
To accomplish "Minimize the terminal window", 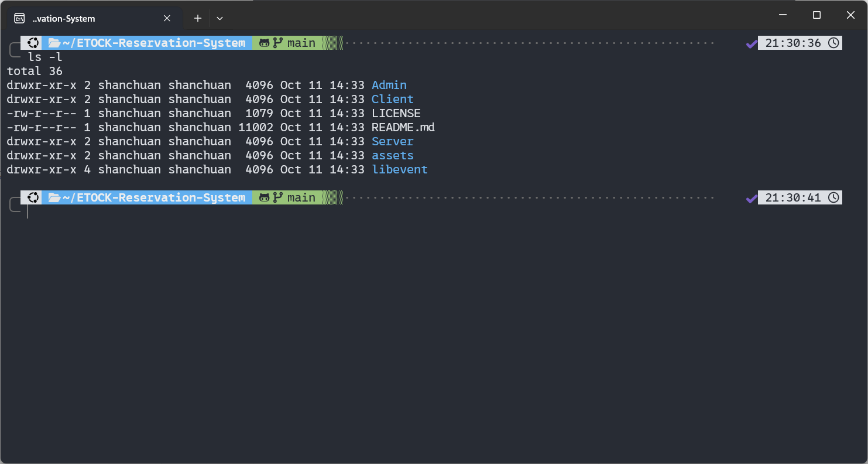I will pos(783,15).
